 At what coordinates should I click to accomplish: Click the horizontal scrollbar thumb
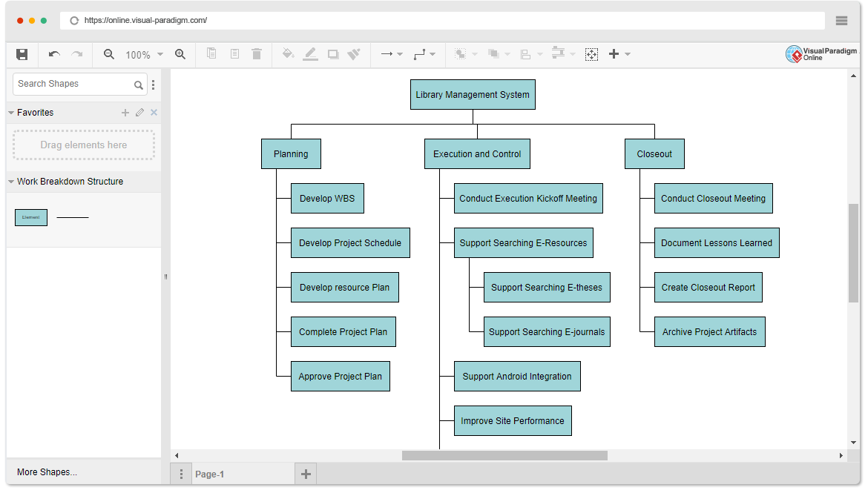[x=504, y=455]
